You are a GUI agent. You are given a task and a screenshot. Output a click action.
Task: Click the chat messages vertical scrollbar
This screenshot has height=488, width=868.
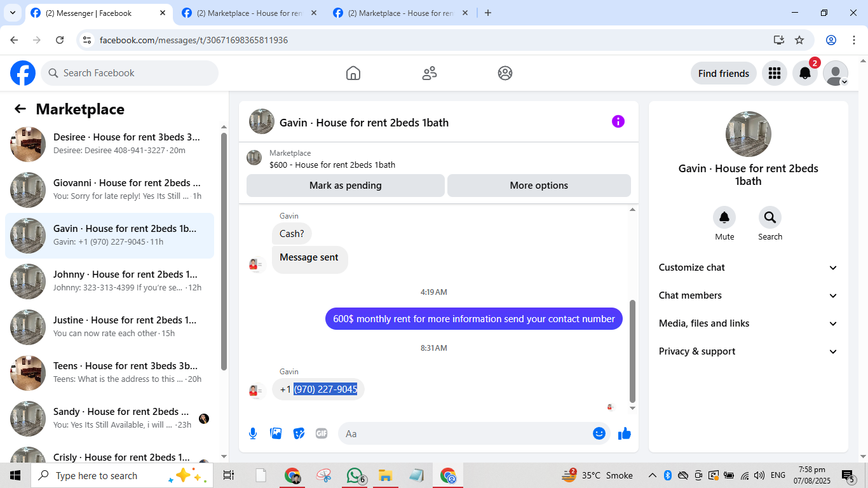click(x=632, y=351)
